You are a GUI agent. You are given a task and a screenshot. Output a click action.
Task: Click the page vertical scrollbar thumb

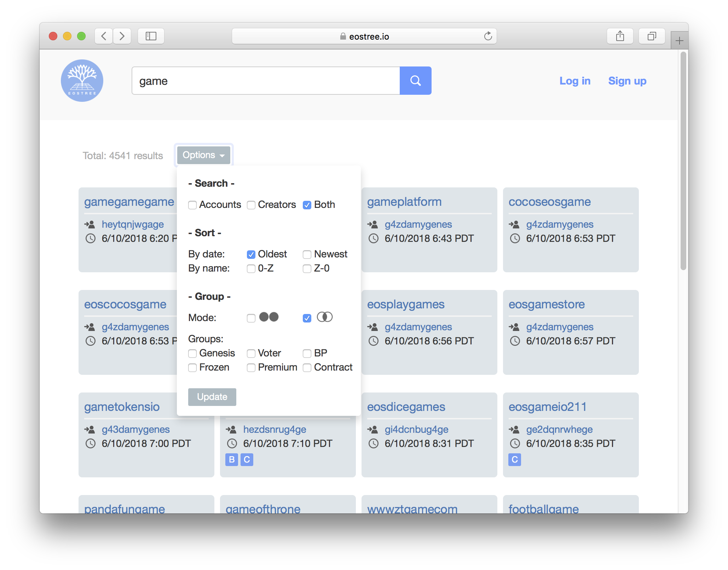683,161
